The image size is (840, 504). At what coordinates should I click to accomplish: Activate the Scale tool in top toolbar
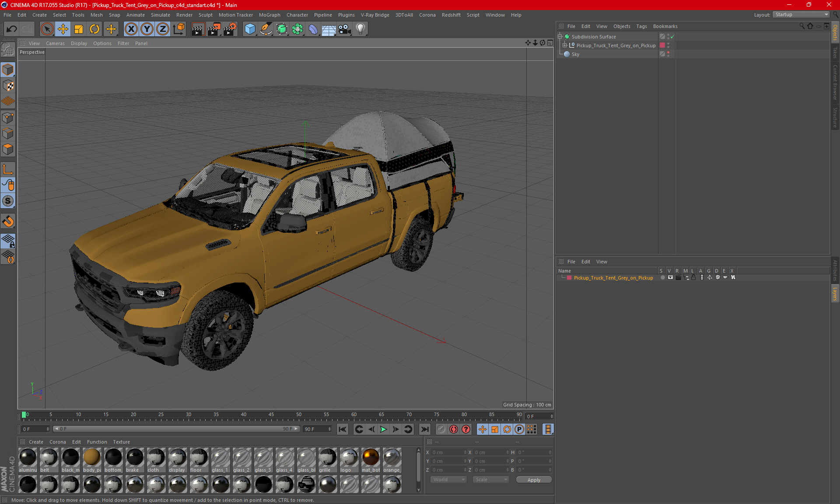[x=79, y=29]
